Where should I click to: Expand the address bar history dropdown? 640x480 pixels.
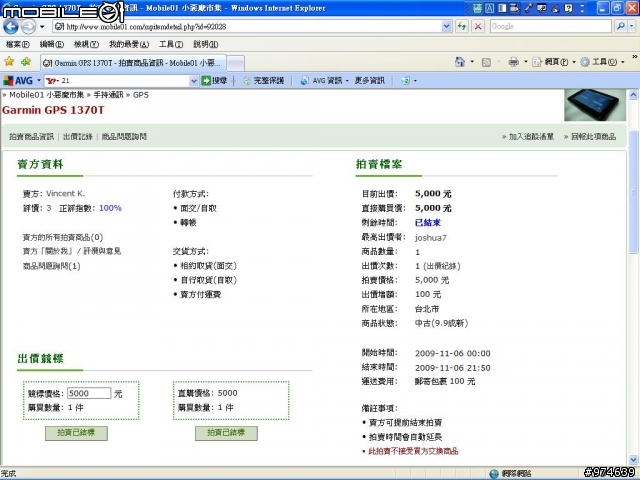[x=447, y=27]
